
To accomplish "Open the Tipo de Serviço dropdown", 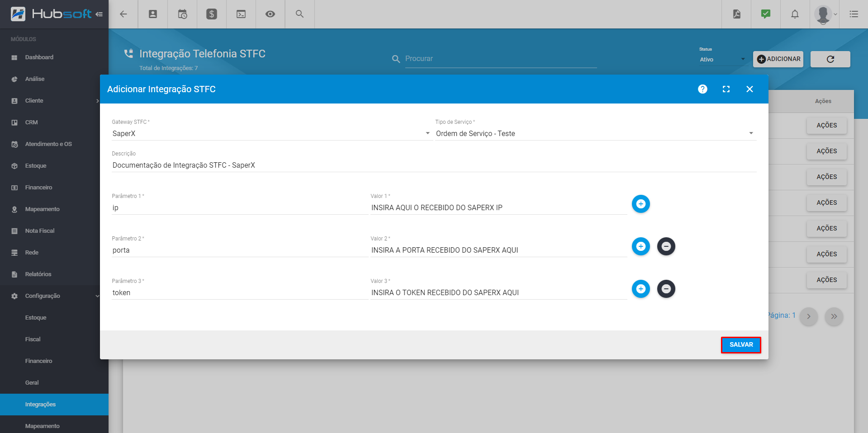I will click(x=595, y=133).
